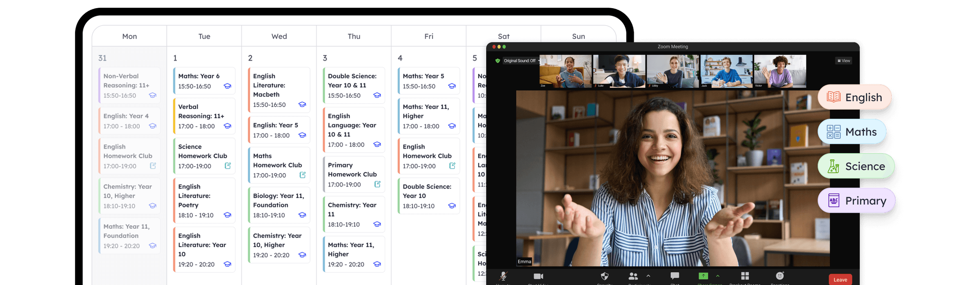Open the Participants panel icon
Image resolution: width=980 pixels, height=285 pixels.
coord(633,276)
